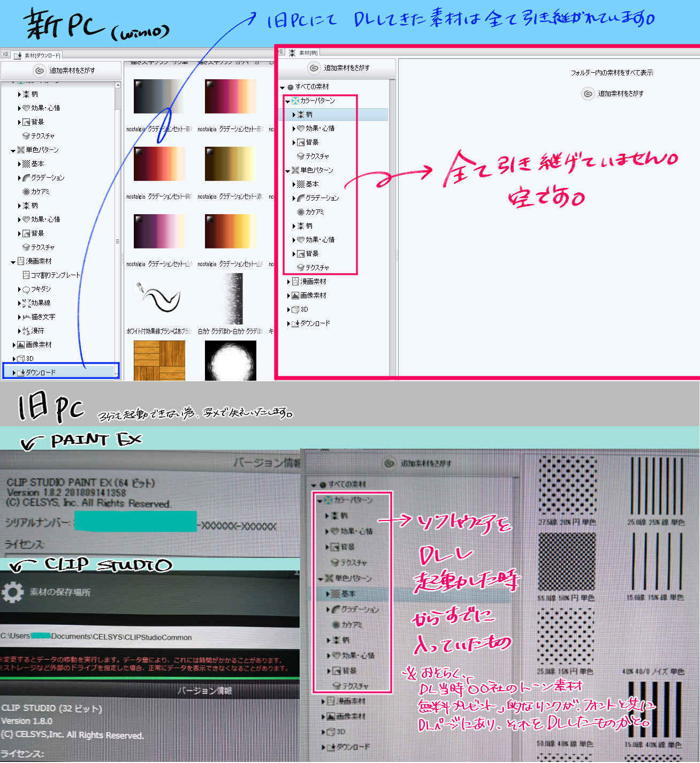
Task: Select the nostalgia グラデーションセット-青 gradient thumbnail
Action: 159,96
